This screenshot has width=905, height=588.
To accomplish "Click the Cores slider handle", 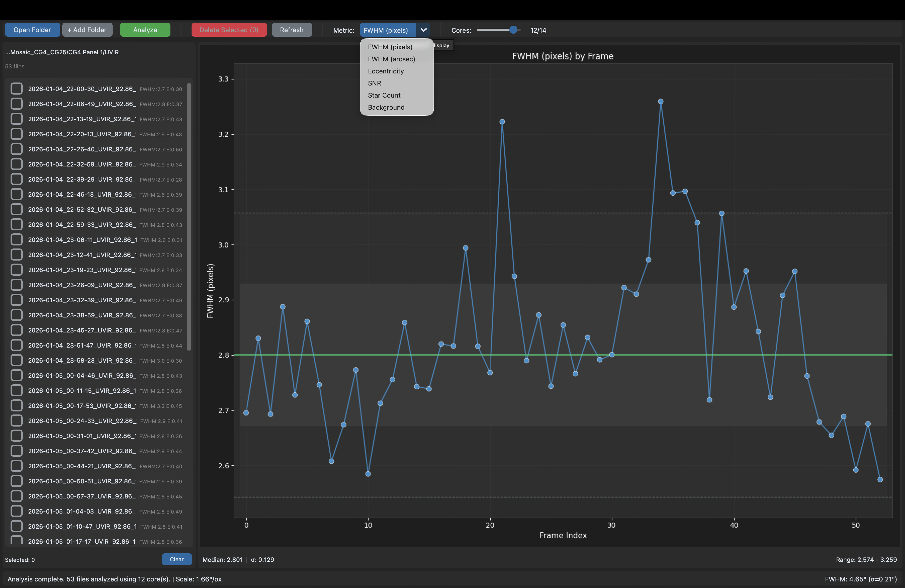I will pyautogui.click(x=513, y=30).
